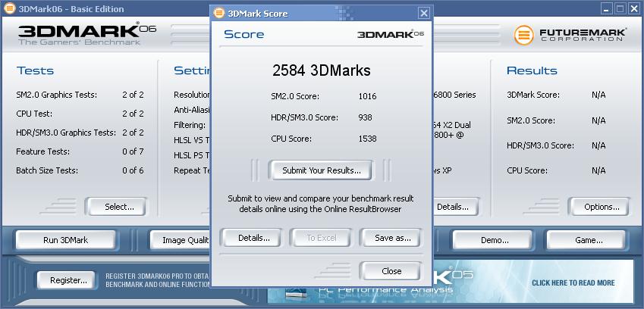Click the Results panel heading
644x309 pixels.
tap(532, 70)
